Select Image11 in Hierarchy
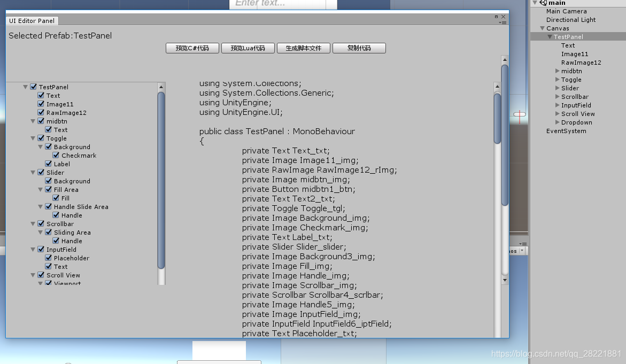Image resolution: width=626 pixels, height=364 pixels. click(x=575, y=54)
